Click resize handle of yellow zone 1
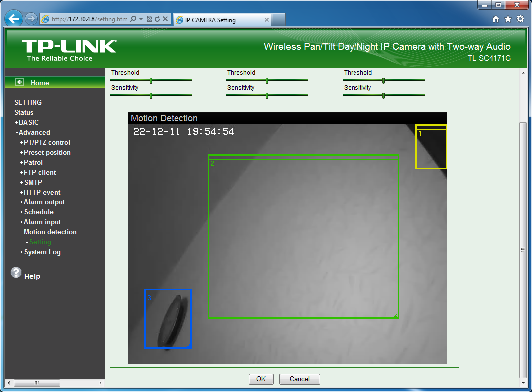The width and height of the screenshot is (532, 392). pyautogui.click(x=443, y=166)
